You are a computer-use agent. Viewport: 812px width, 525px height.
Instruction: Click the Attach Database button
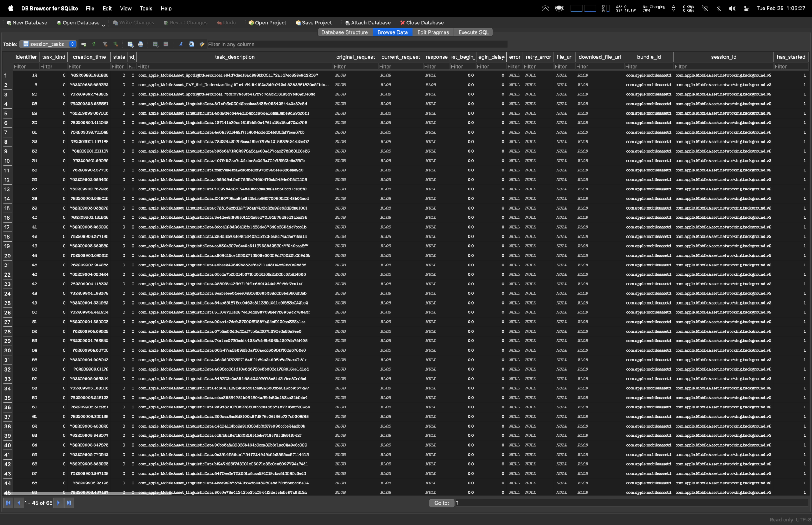click(x=367, y=23)
